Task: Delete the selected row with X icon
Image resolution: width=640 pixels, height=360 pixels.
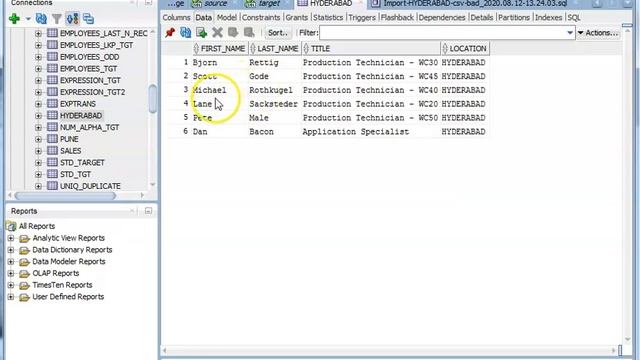Action: tap(217, 33)
